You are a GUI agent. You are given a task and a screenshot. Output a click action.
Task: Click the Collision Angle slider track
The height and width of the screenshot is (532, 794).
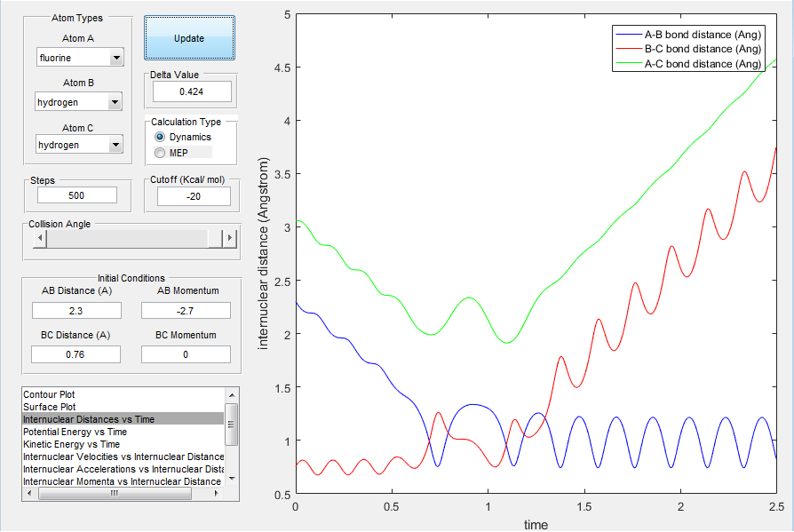point(127,238)
